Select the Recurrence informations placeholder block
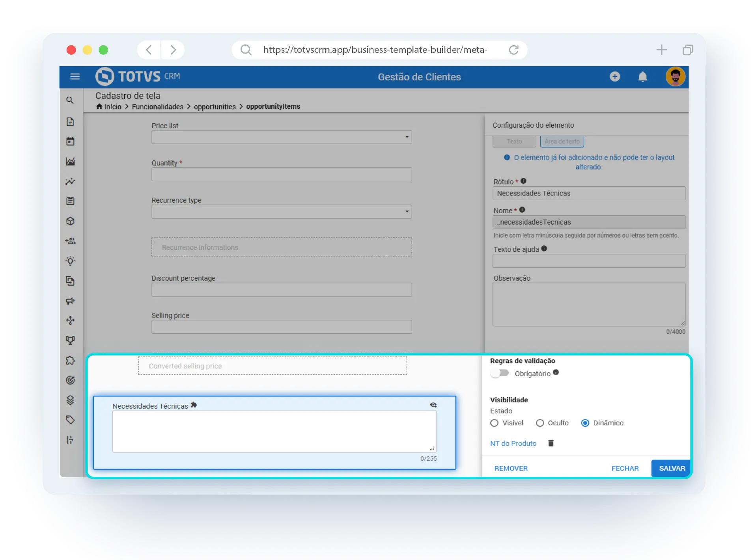 coord(282,247)
